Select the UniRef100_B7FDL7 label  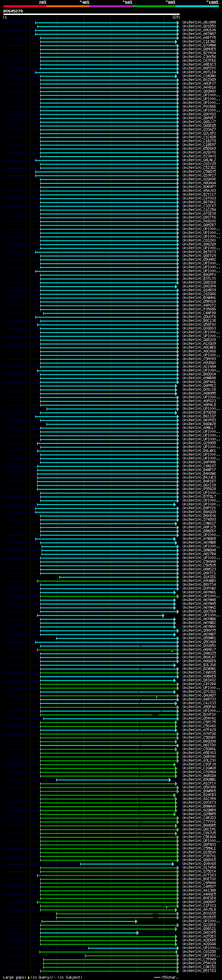[199, 496]
